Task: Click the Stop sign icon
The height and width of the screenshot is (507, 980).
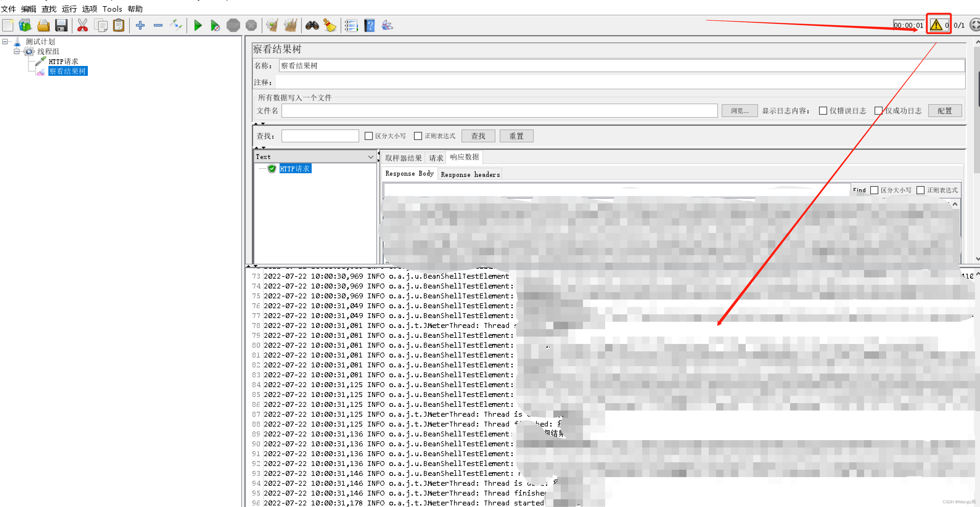Action: pos(233,26)
